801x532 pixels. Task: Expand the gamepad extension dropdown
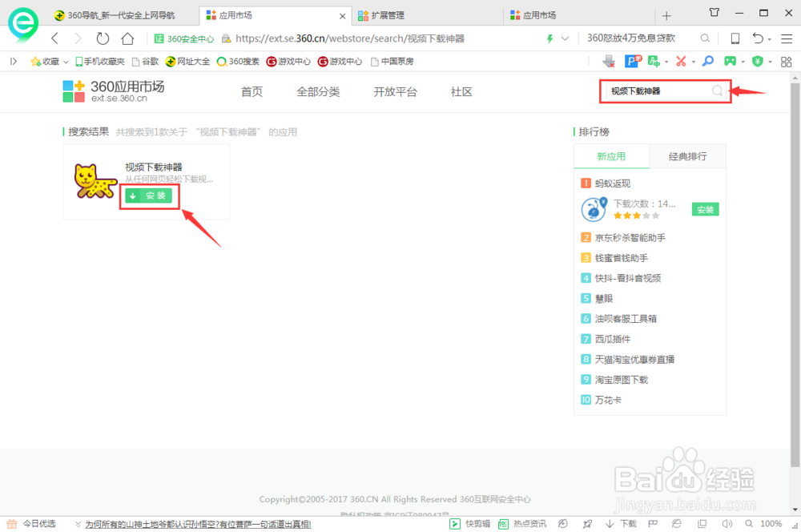point(743,62)
